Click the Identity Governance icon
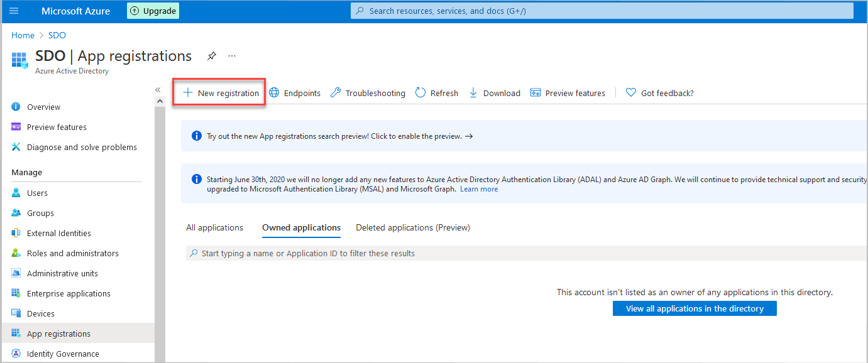This screenshot has height=363, width=868. coord(16,354)
